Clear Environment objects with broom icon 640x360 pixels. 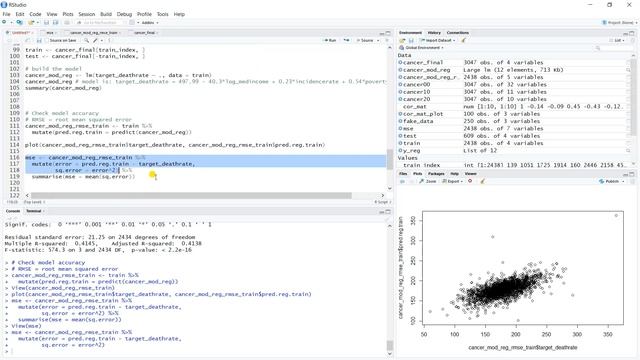(x=464, y=40)
